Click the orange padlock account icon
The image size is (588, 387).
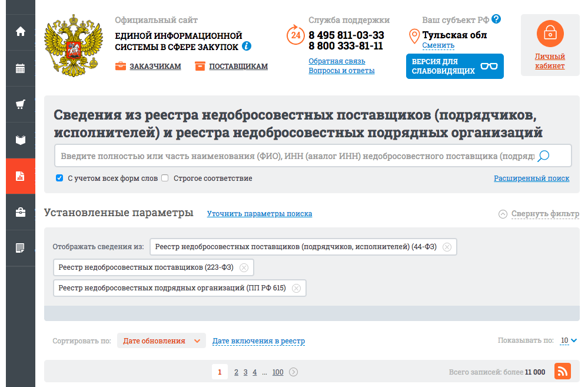550,34
